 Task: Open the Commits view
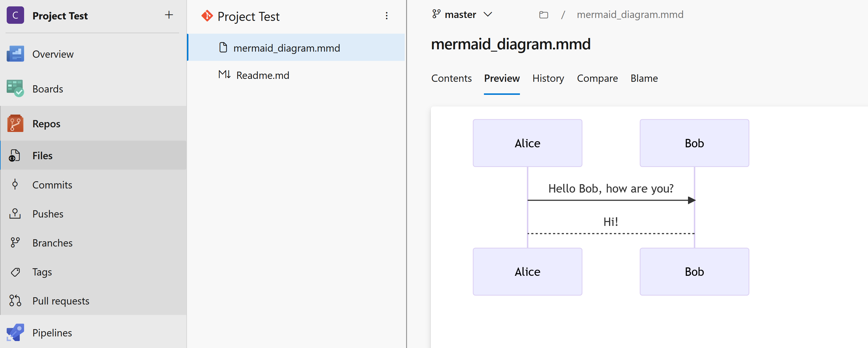tap(52, 185)
